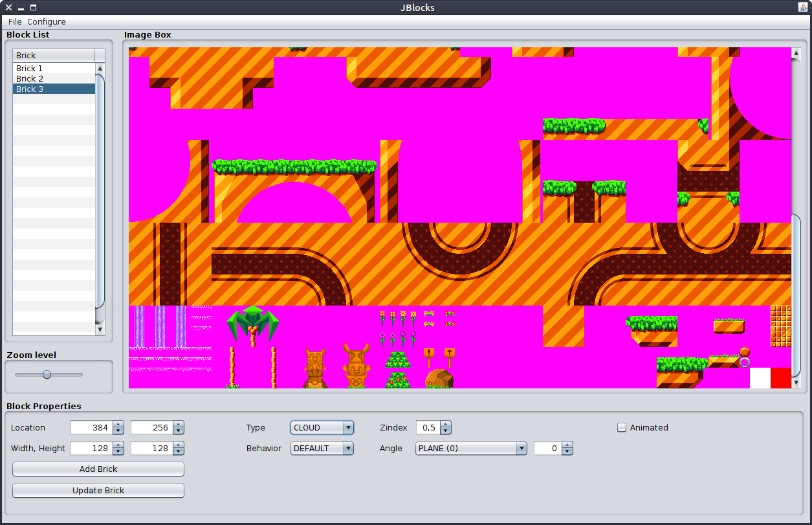Decrease the Height spinner value
Image resolution: width=812 pixels, height=525 pixels.
(x=179, y=452)
